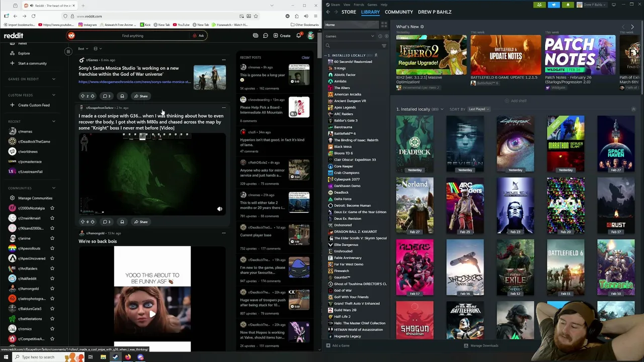Screen dimensions: 644x362
Task: Play the We're so back bois video
Action: pos(152,314)
